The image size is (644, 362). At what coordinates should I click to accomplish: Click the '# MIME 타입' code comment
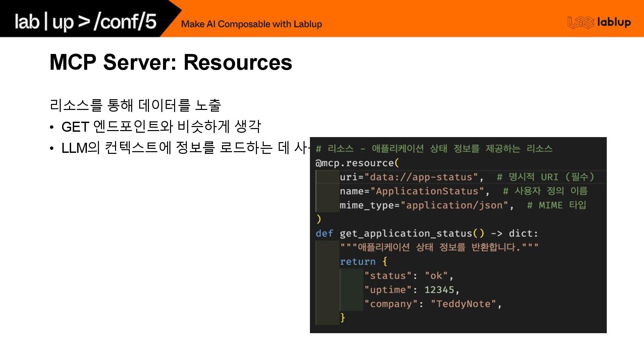tap(556, 205)
